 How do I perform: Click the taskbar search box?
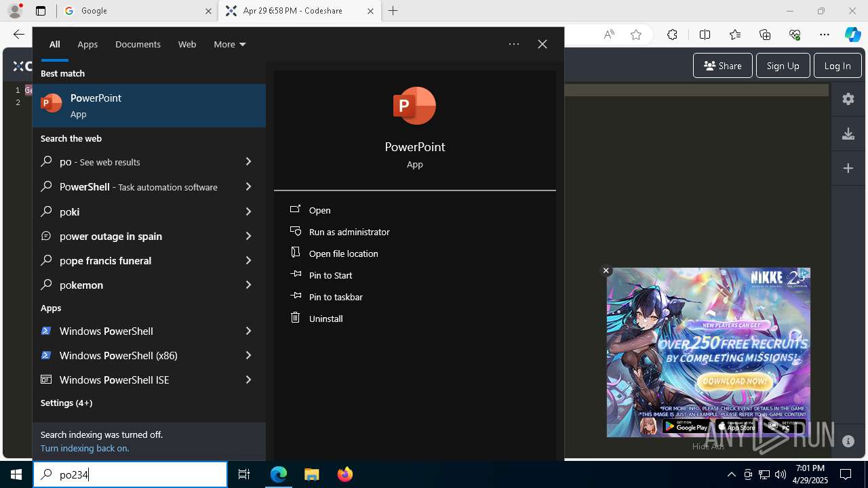130,474
